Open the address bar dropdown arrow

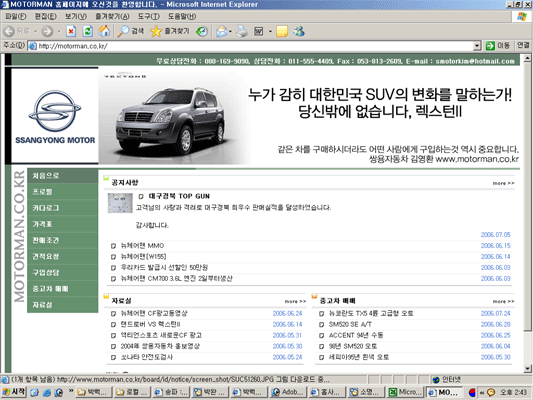pyautogui.click(x=477, y=46)
